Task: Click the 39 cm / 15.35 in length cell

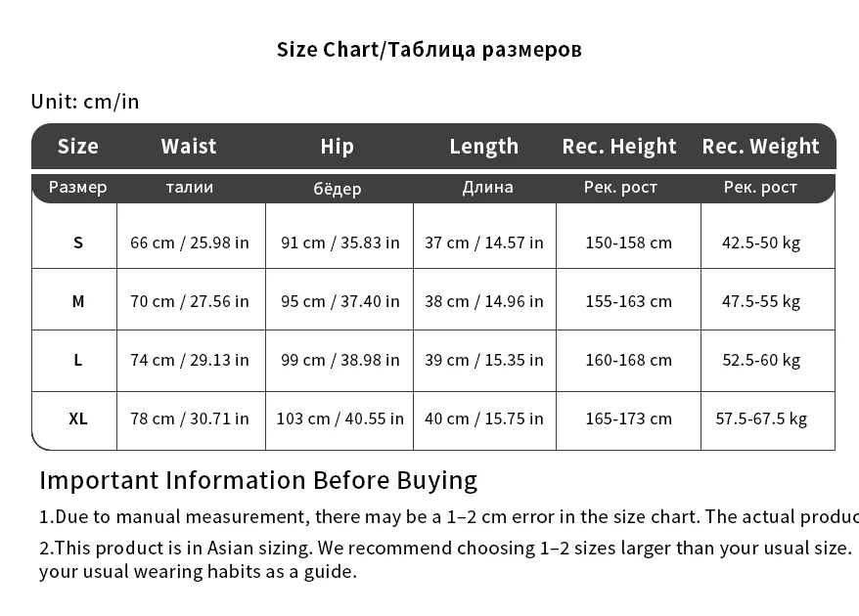Action: (484, 360)
